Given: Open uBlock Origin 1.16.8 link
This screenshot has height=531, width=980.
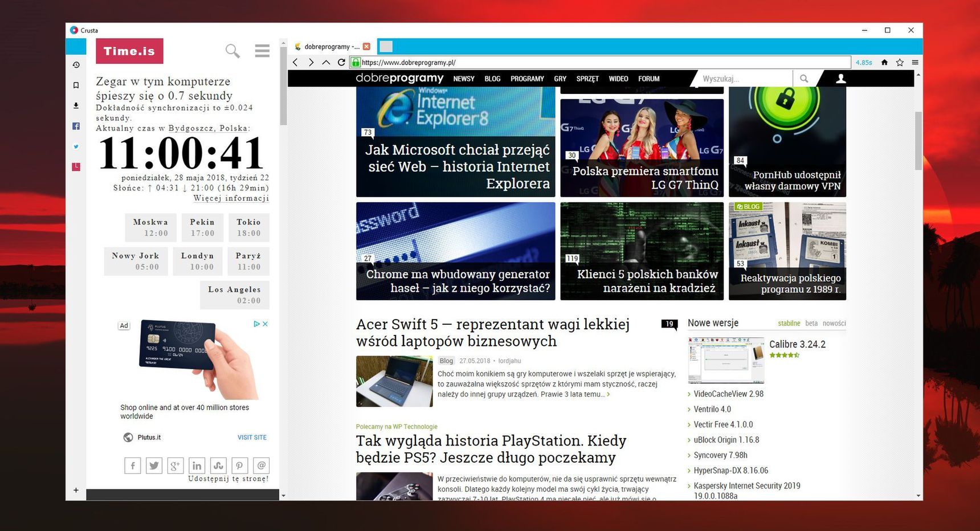Looking at the screenshot, I should pos(726,440).
